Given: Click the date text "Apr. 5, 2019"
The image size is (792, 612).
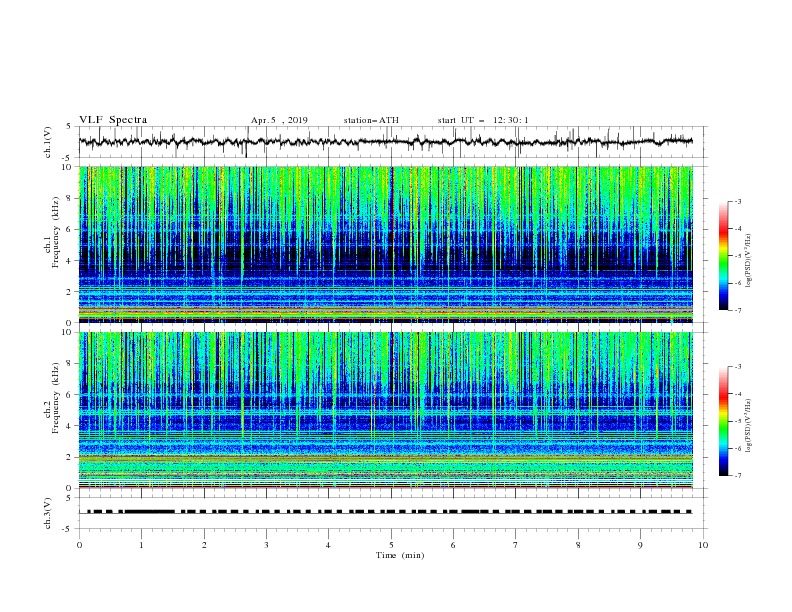Looking at the screenshot, I should pyautogui.click(x=279, y=120).
